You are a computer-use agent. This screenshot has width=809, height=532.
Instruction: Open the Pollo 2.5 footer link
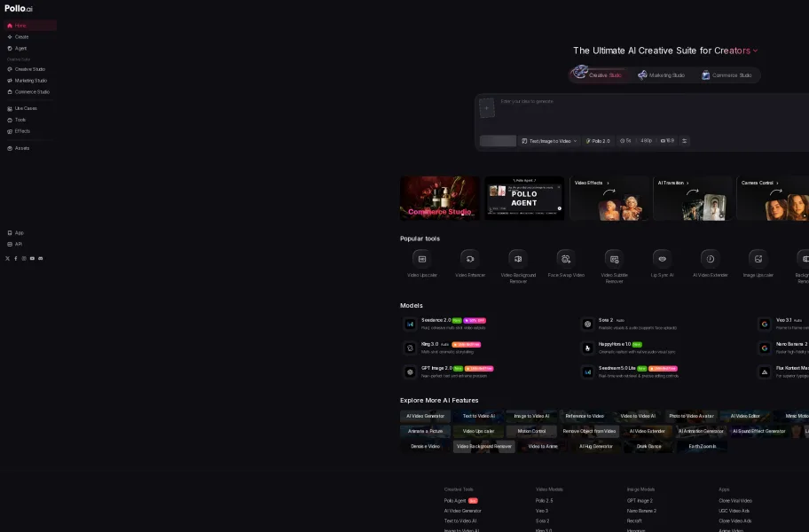click(545, 501)
